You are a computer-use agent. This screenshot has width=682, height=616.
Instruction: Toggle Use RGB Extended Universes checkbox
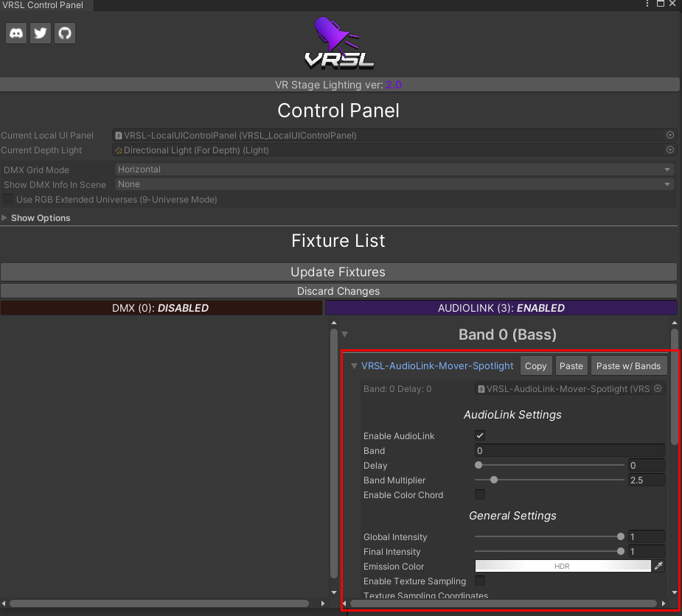tap(8, 199)
